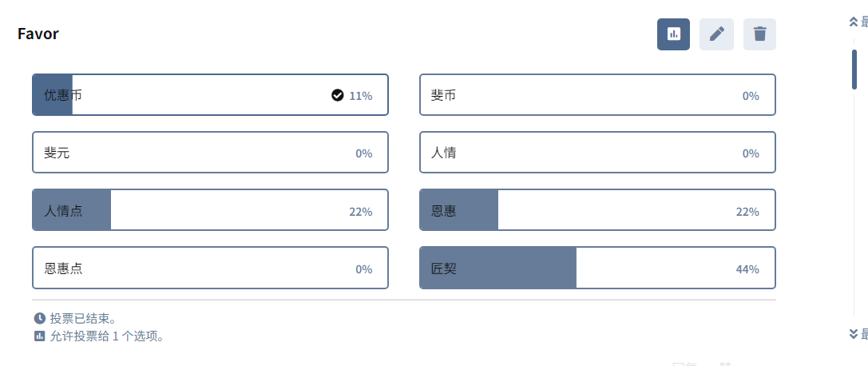Pick the 匠契 option at 44%

pos(597,268)
